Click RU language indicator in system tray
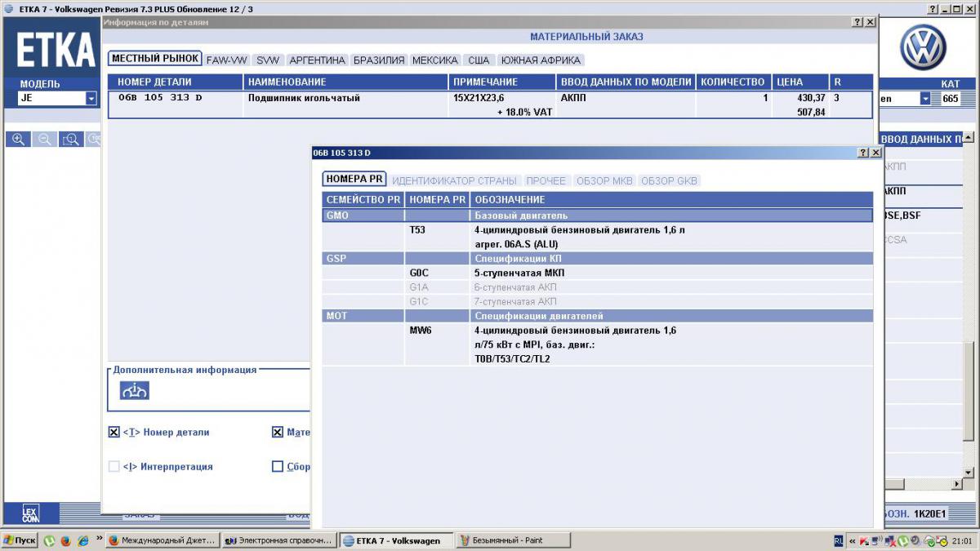 point(839,540)
